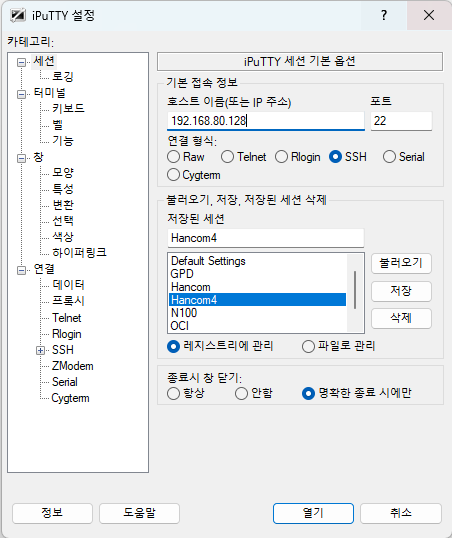
Task: Open the 프록시 settings
Action: (x=68, y=301)
